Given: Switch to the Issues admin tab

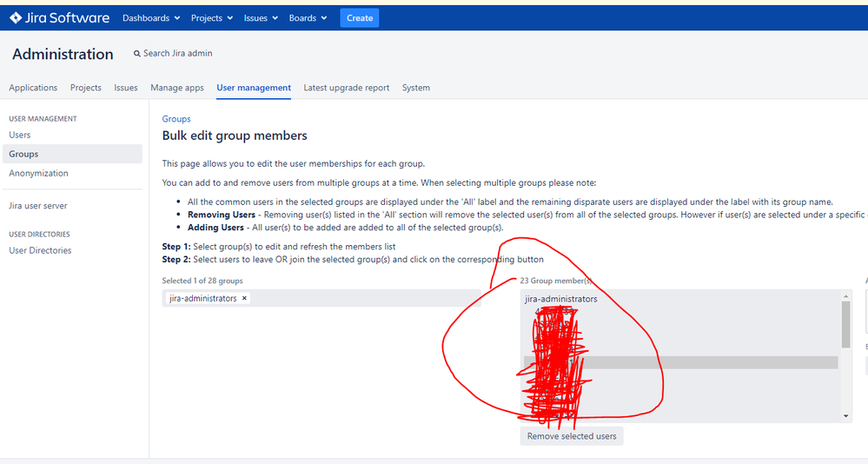Looking at the screenshot, I should (126, 88).
